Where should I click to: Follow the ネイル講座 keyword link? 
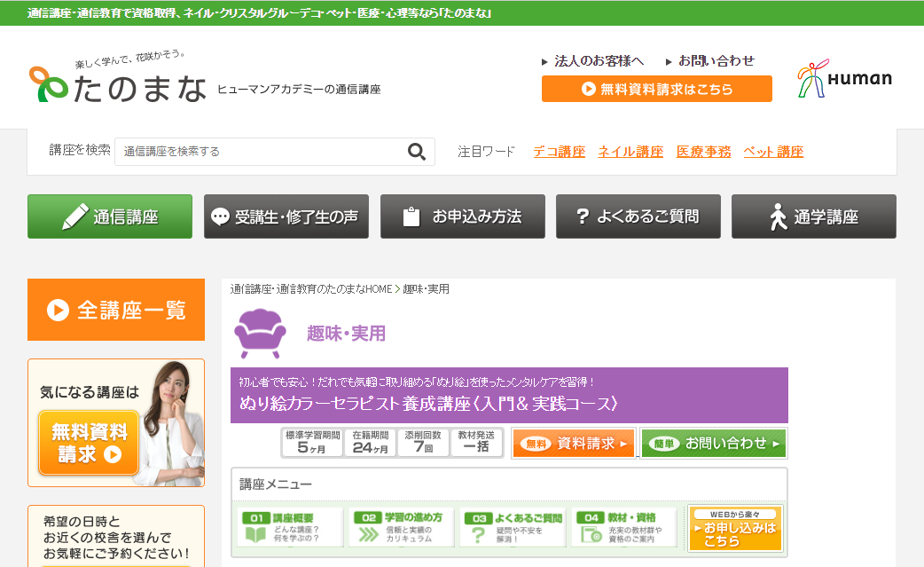click(630, 152)
